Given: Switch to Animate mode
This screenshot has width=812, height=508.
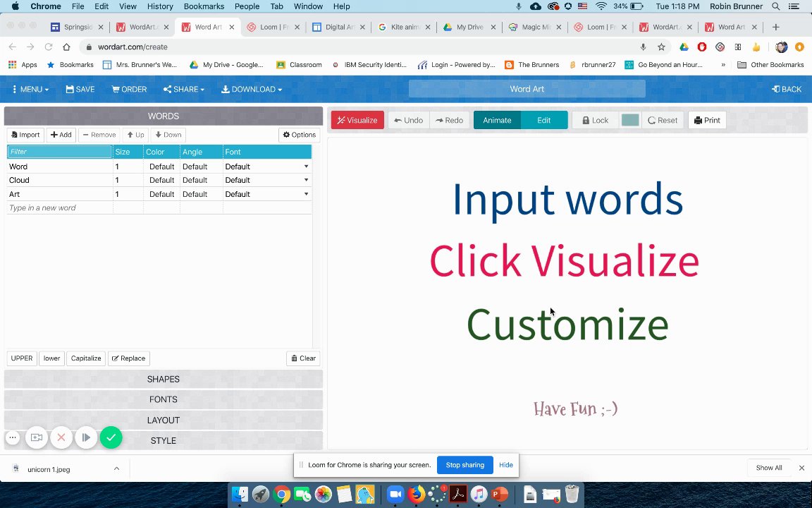Looking at the screenshot, I should click(x=497, y=120).
